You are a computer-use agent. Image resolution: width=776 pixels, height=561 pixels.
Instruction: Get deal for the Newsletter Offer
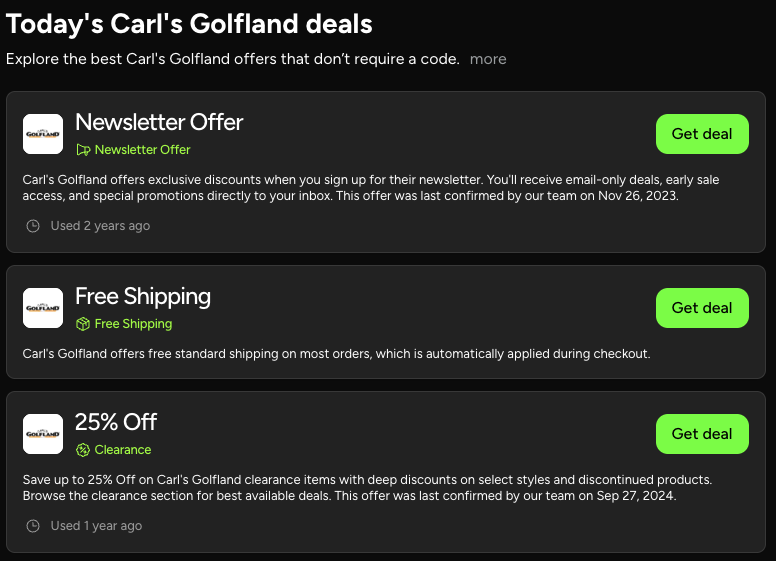pos(702,134)
